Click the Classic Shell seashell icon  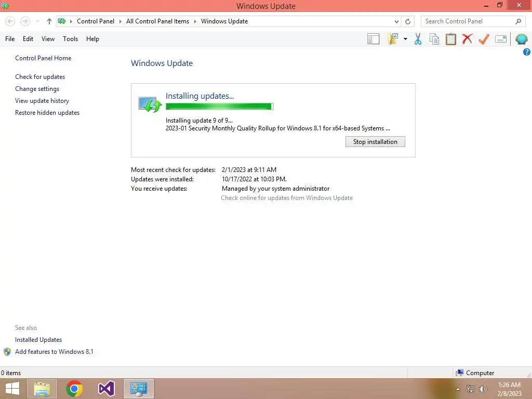[x=521, y=39]
